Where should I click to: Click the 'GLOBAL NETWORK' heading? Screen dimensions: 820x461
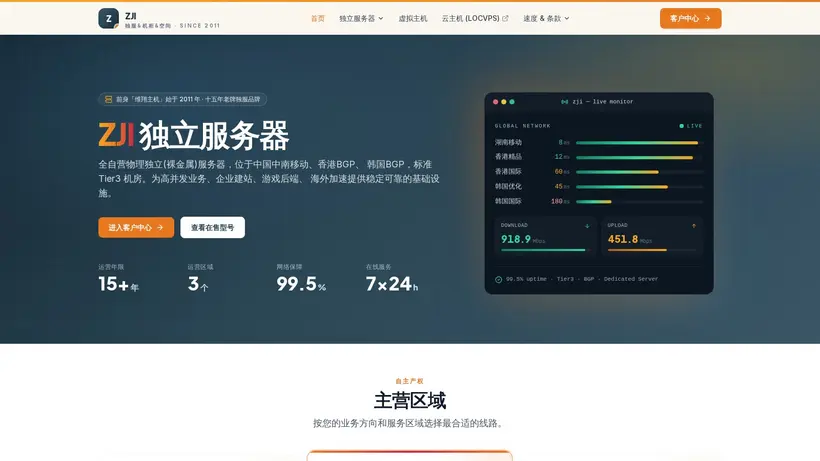point(522,126)
